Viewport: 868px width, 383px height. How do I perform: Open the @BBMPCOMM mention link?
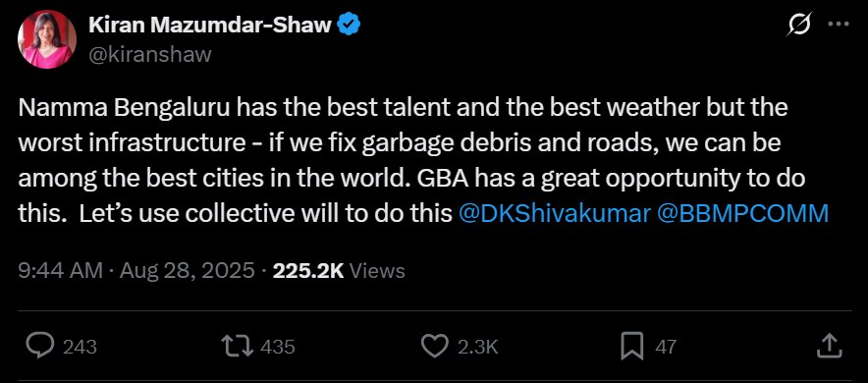click(741, 214)
